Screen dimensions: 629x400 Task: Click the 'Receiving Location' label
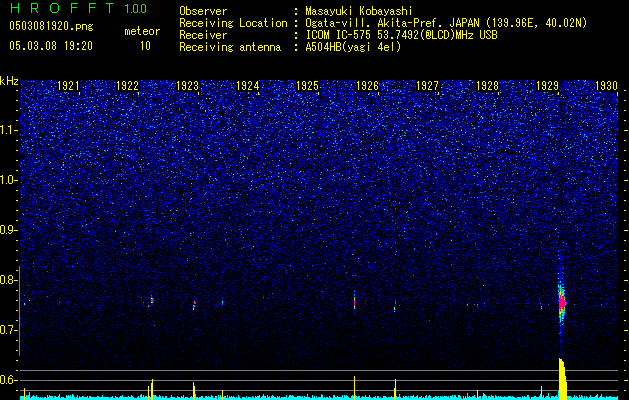pos(233,23)
